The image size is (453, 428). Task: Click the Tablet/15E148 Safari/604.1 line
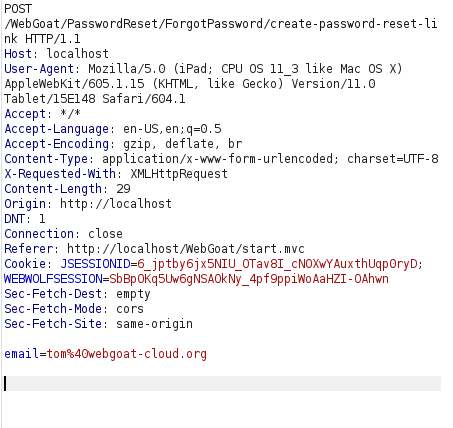[x=95, y=99]
